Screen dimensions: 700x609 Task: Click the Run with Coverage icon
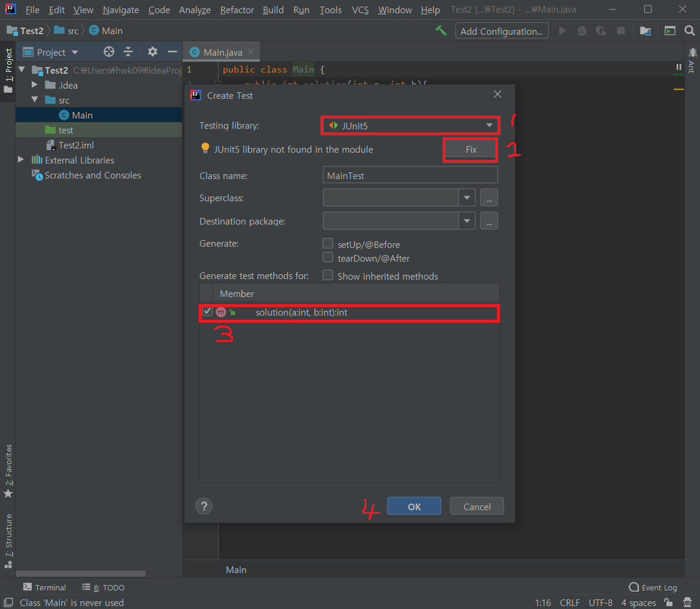(x=601, y=31)
